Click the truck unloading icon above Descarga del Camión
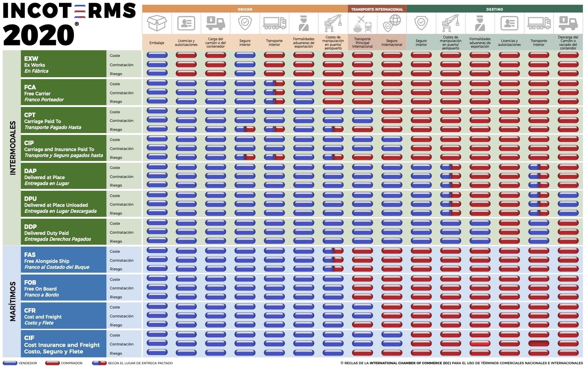588x369 pixels. [x=568, y=23]
